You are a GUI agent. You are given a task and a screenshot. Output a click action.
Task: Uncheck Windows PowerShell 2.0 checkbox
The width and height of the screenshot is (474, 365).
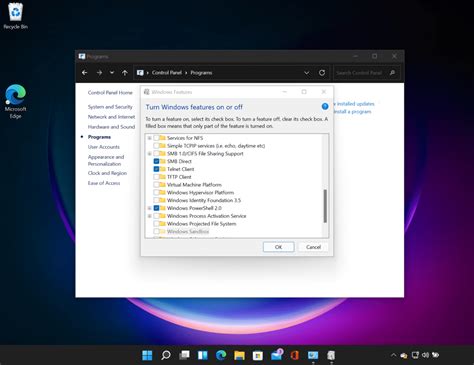pos(156,208)
